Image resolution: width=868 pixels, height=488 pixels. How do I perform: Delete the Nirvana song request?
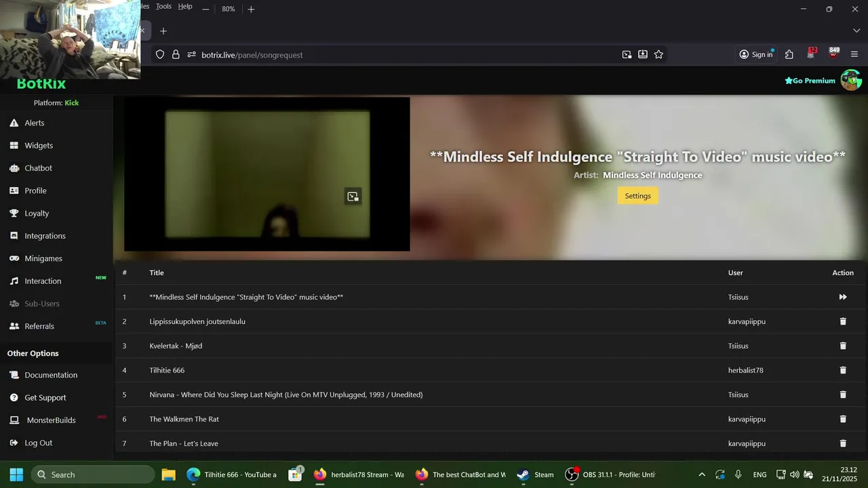point(843,394)
